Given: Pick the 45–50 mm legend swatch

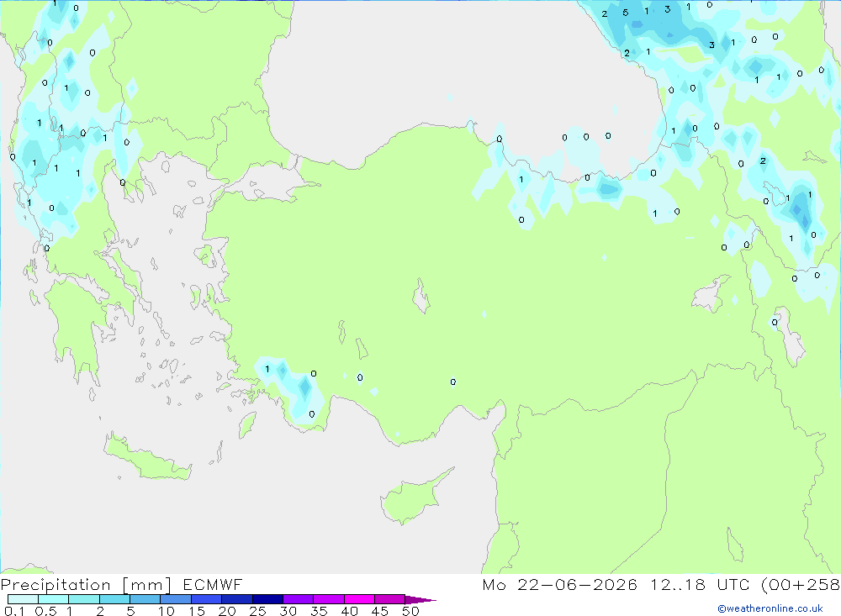Looking at the screenshot, I should [x=389, y=599].
